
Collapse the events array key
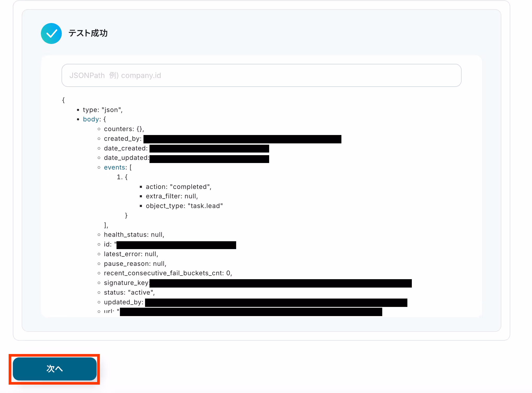tap(114, 167)
